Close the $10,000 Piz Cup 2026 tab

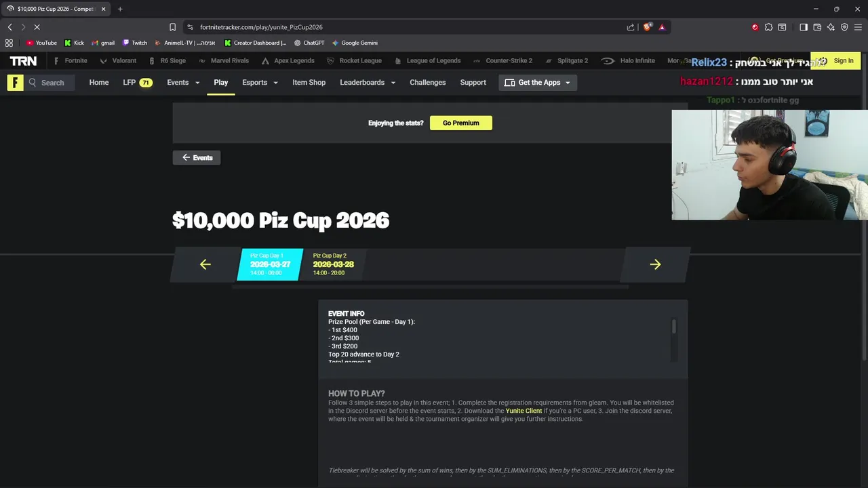(103, 9)
